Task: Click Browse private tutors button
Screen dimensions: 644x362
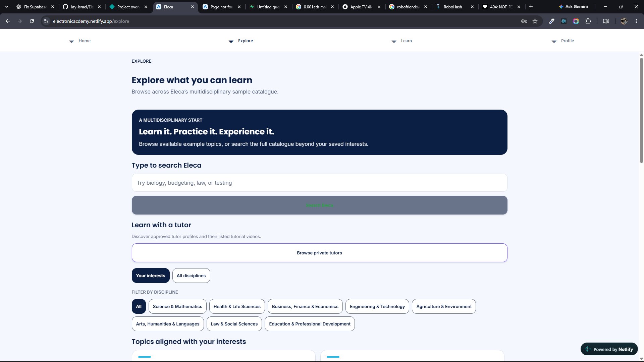Action: click(x=319, y=253)
